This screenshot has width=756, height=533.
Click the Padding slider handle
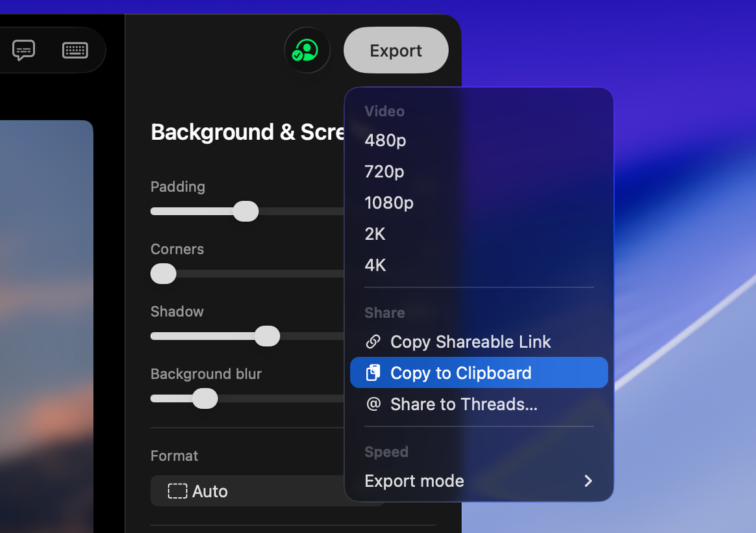pos(246,211)
